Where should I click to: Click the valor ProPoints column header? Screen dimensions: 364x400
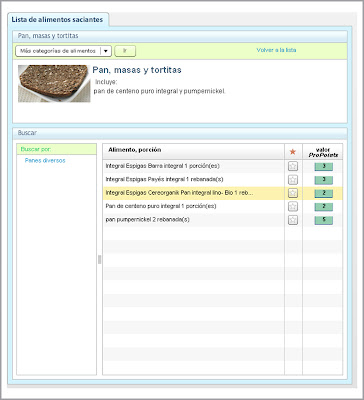pos(323,152)
